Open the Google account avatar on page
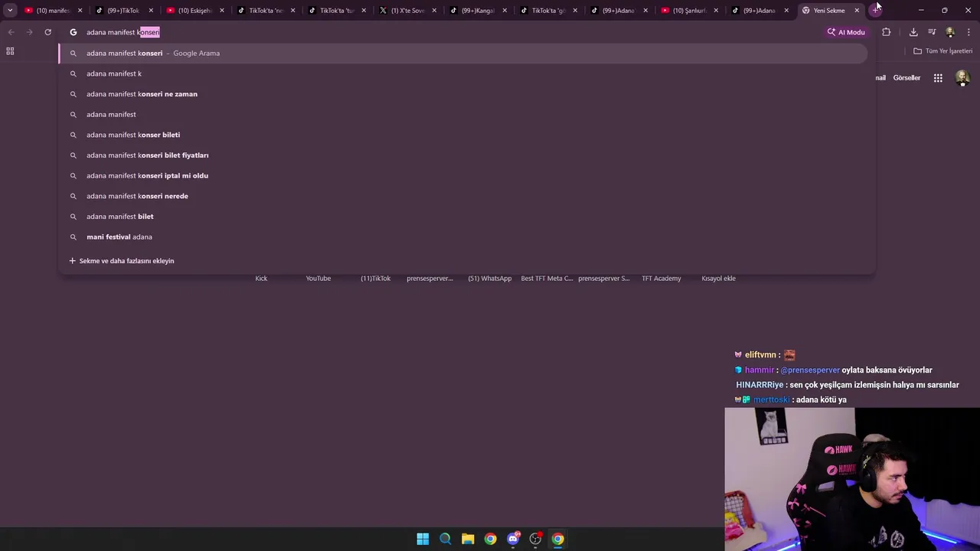The height and width of the screenshot is (551, 980). pyautogui.click(x=962, y=77)
